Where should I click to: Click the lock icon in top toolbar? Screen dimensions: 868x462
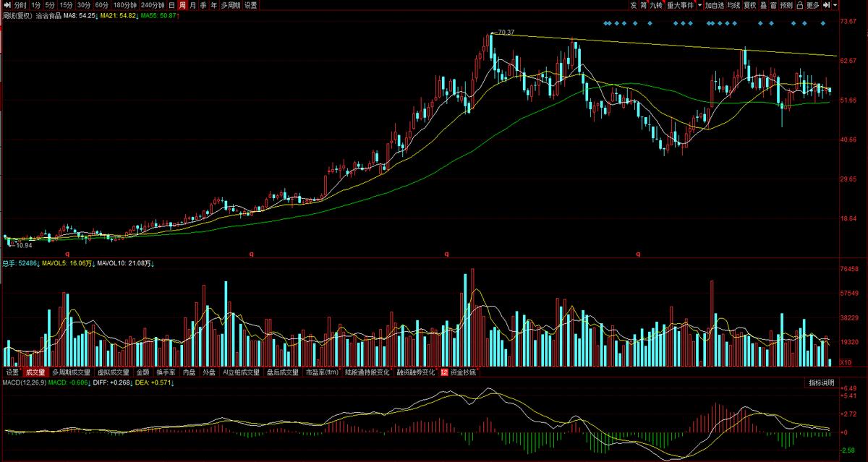pos(800,5)
